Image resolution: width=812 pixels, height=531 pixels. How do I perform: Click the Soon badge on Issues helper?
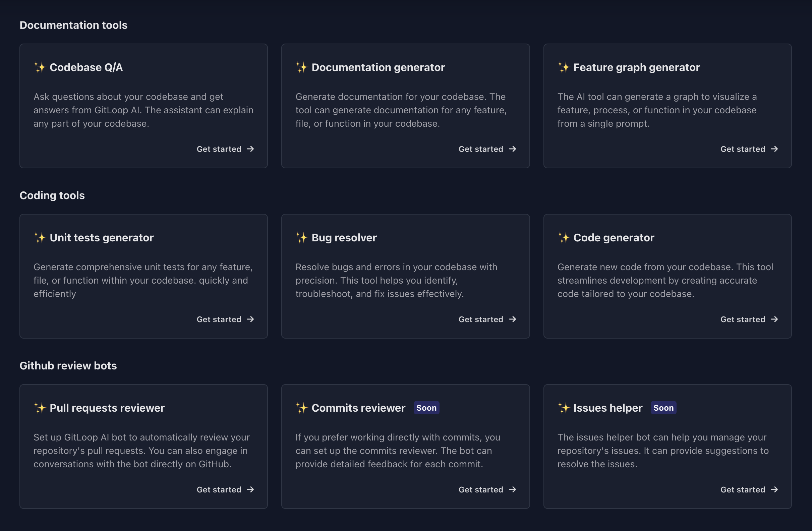tap(663, 408)
